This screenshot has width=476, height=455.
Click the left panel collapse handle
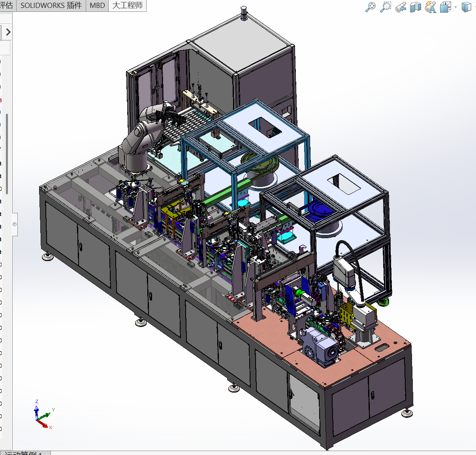tap(15, 224)
